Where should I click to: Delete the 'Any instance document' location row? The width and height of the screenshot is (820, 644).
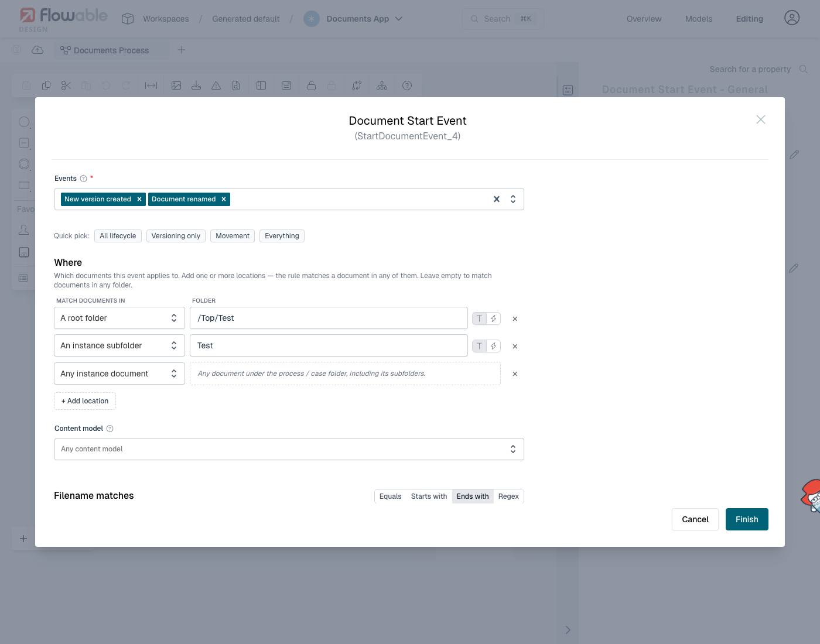click(x=515, y=374)
